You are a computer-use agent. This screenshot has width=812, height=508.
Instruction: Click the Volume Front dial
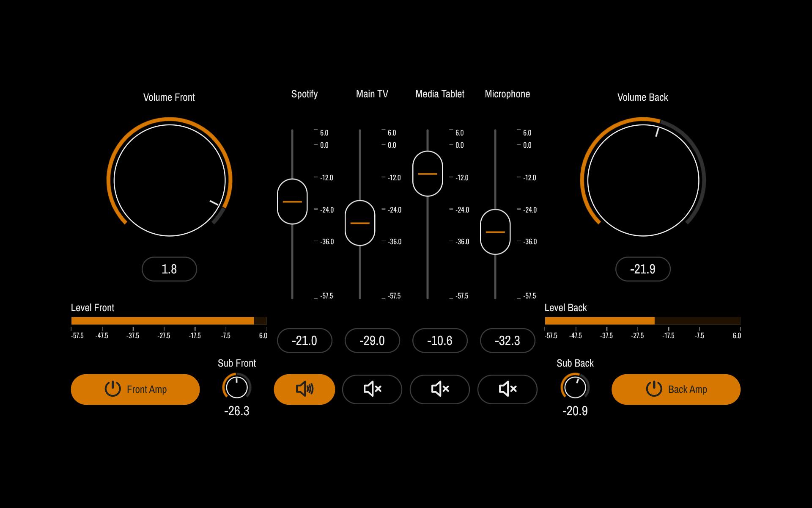[169, 180]
